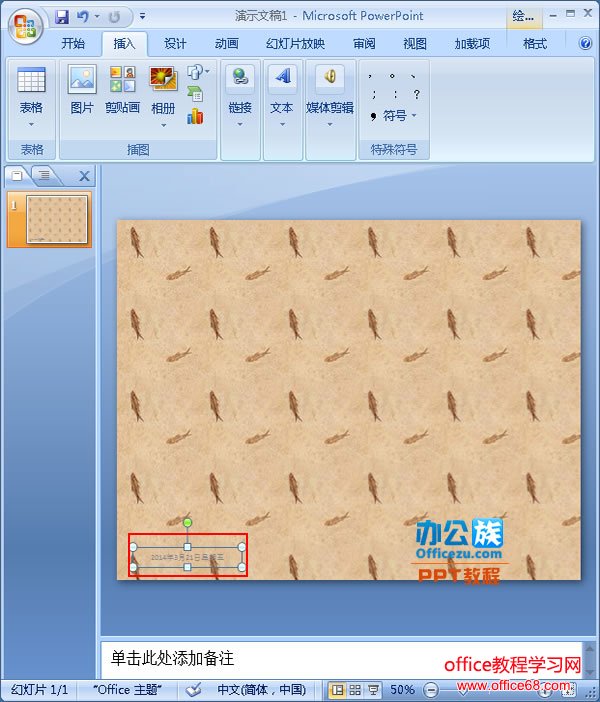Open the Office Button menu
The width and height of the screenshot is (600, 702).
(25, 26)
